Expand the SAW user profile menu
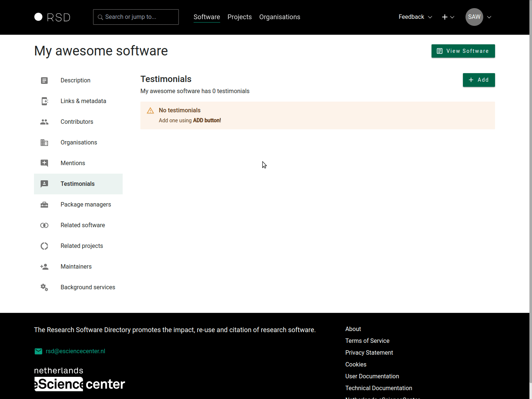Image resolution: width=532 pixels, height=399 pixels. click(478, 17)
